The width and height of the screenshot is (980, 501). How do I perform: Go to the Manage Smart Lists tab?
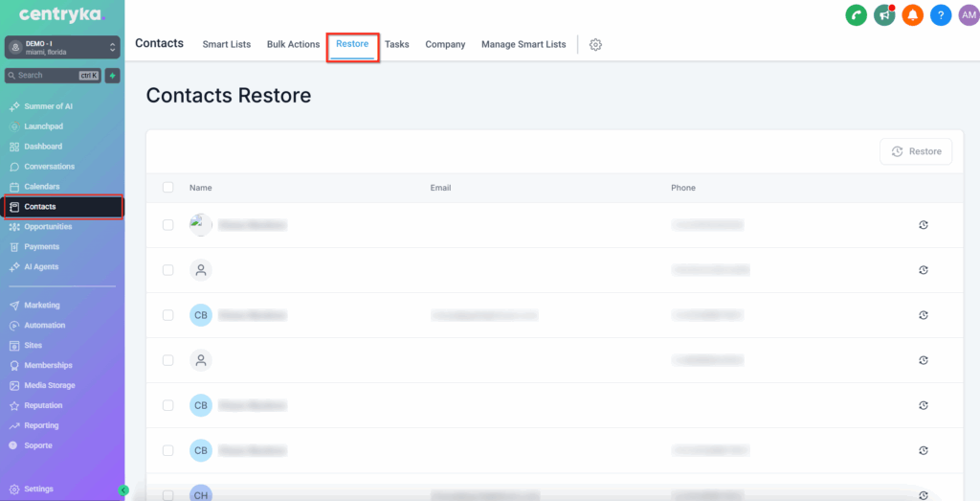523,45
